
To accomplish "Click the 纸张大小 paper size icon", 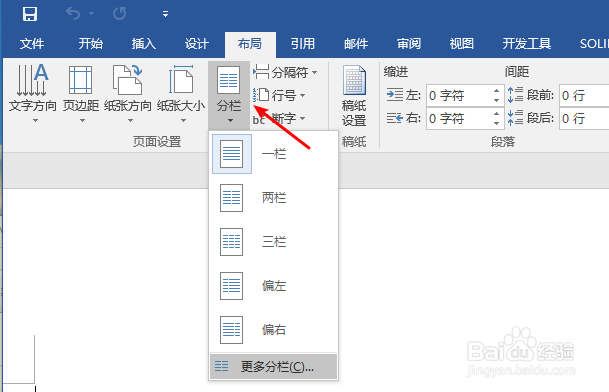I will (181, 80).
